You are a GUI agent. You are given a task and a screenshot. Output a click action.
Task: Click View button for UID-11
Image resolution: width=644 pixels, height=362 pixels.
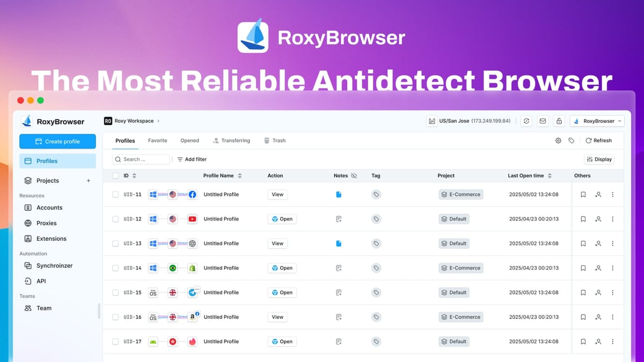(x=277, y=195)
